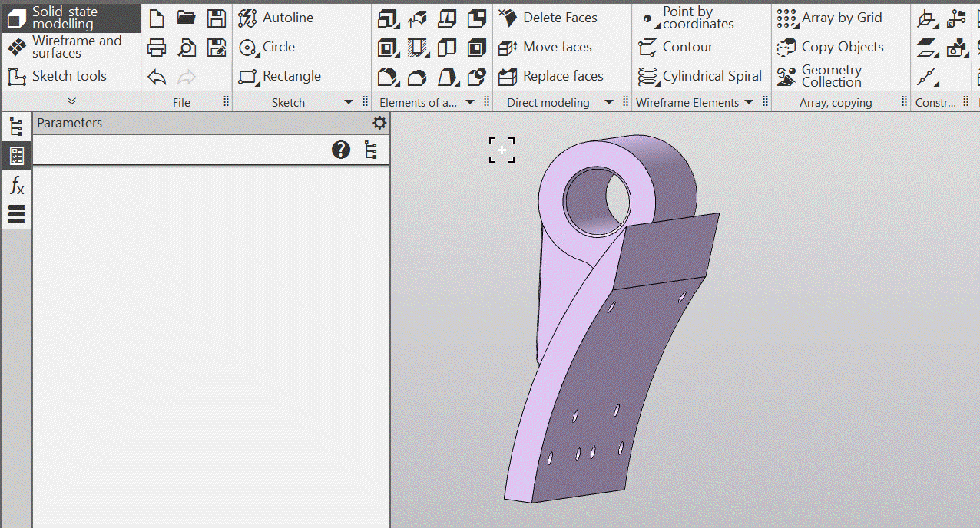Switch to Wireframe and surfaces toolset
This screenshot has width=980, height=528.
point(70,47)
